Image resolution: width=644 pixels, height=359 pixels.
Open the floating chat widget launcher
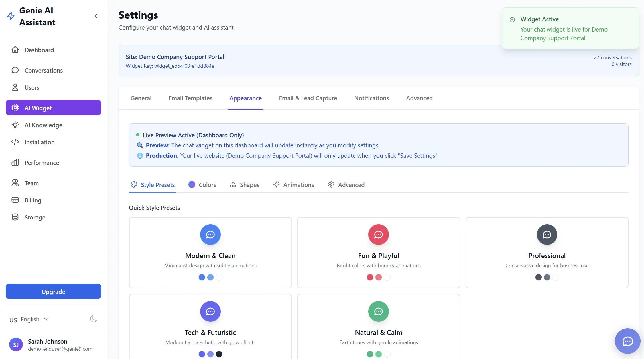click(x=627, y=341)
